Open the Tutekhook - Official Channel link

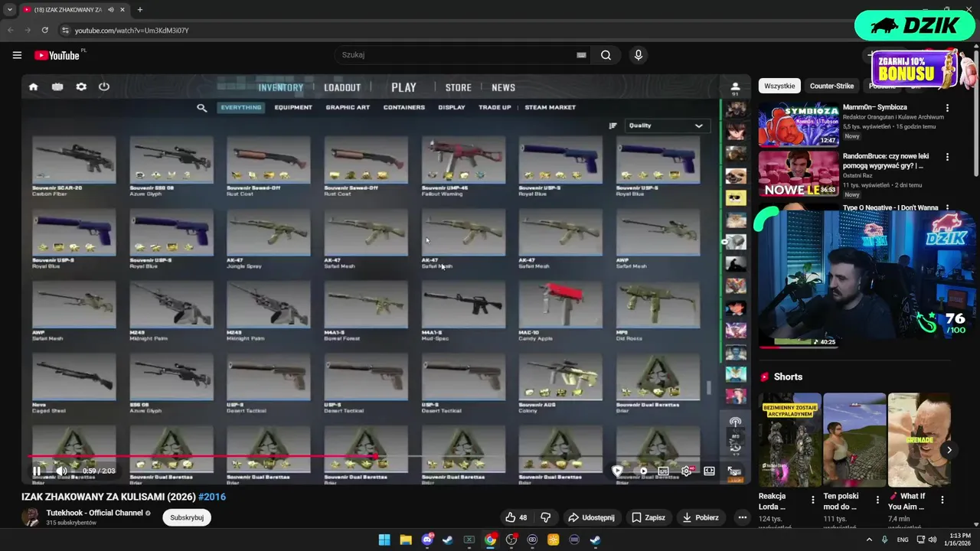(x=94, y=513)
